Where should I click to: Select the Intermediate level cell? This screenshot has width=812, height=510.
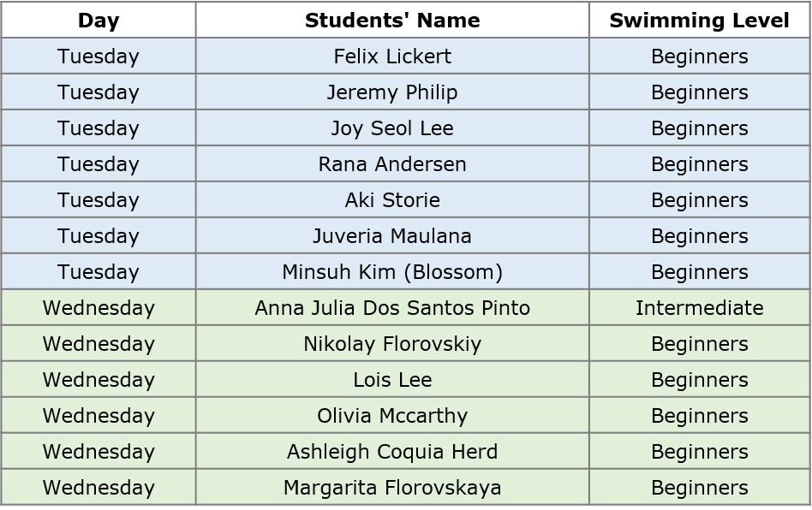coord(700,308)
